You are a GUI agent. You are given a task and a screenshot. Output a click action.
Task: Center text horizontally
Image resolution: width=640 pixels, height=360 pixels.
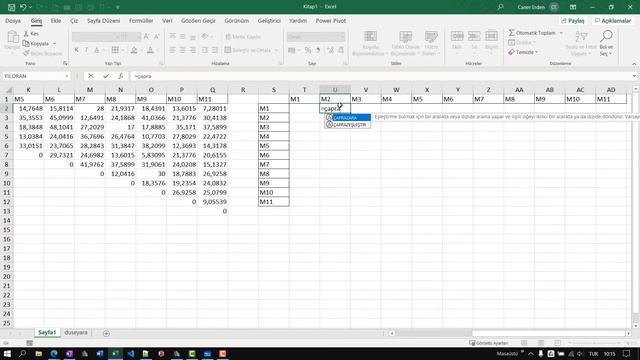click(x=182, y=50)
